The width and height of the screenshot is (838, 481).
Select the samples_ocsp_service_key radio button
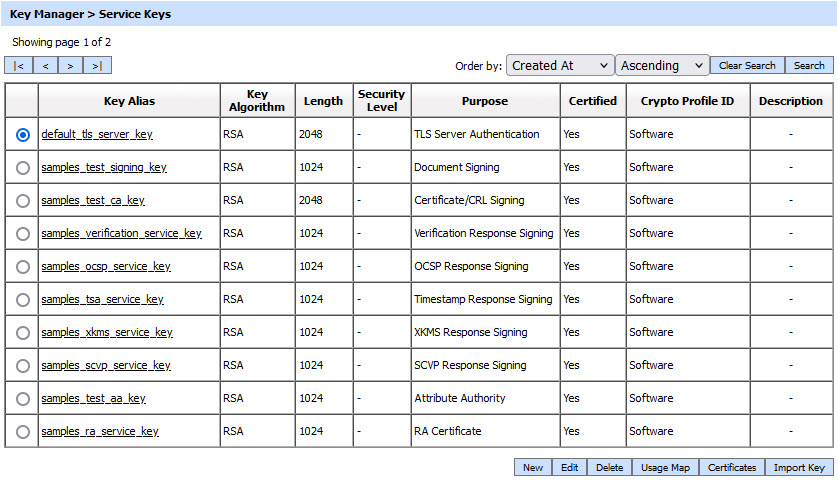coord(23,267)
